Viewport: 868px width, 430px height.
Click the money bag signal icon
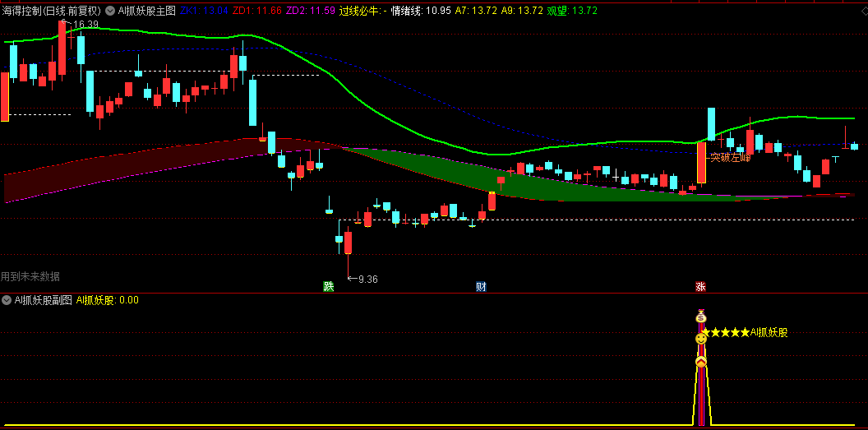(x=701, y=317)
